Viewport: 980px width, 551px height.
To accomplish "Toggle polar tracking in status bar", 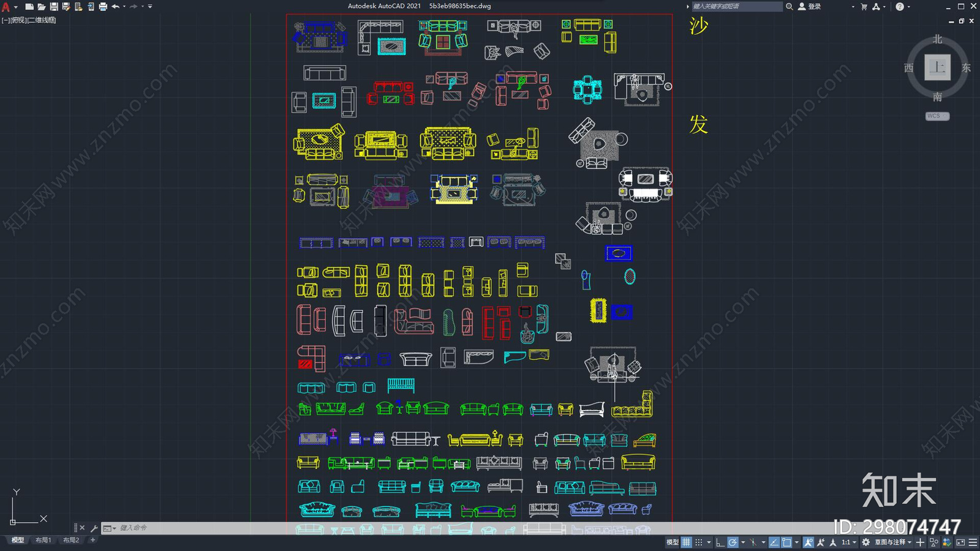I will (x=733, y=542).
